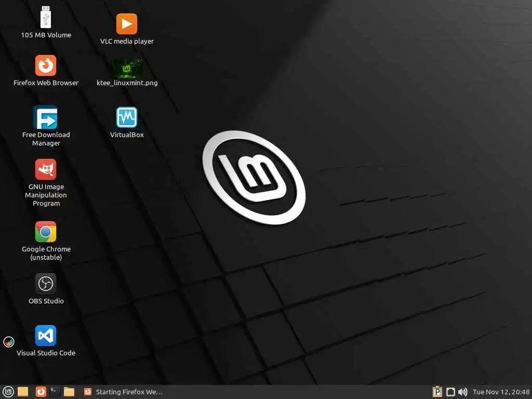This screenshot has width=532, height=399.
Task: Select the VirtualBox desktop icon
Action: [127, 117]
